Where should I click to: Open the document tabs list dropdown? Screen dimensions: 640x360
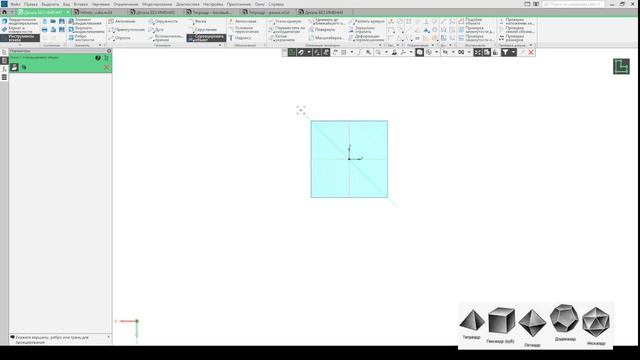pyautogui.click(x=12, y=12)
